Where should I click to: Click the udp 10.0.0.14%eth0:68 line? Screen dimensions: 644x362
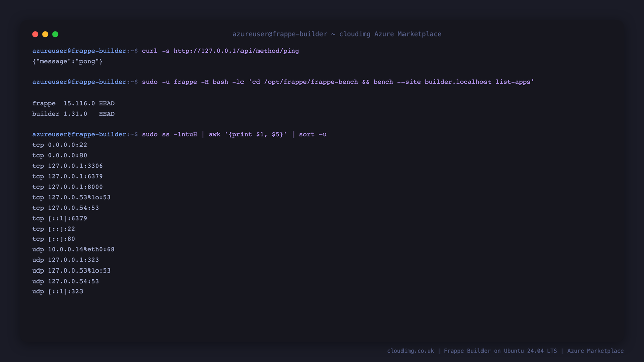[73, 249]
